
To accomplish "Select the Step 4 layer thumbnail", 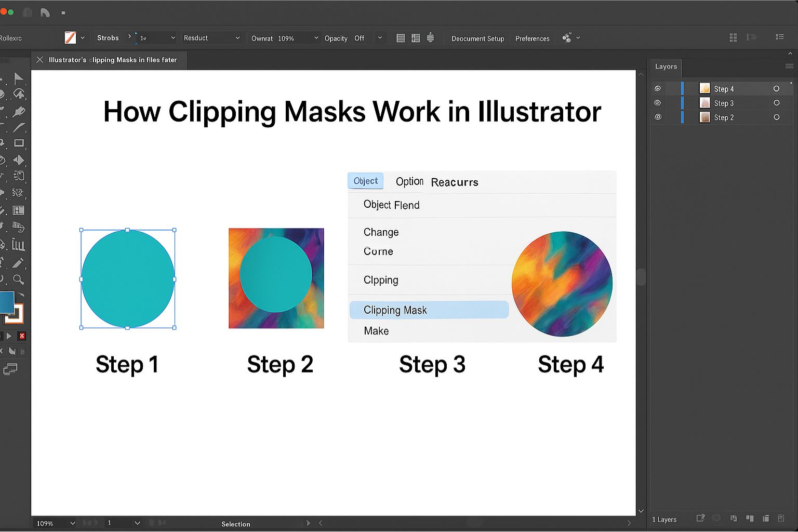I will point(704,89).
